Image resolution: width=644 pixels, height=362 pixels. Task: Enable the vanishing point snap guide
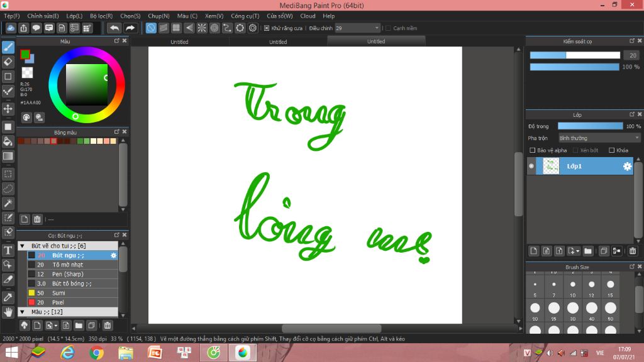(x=189, y=28)
